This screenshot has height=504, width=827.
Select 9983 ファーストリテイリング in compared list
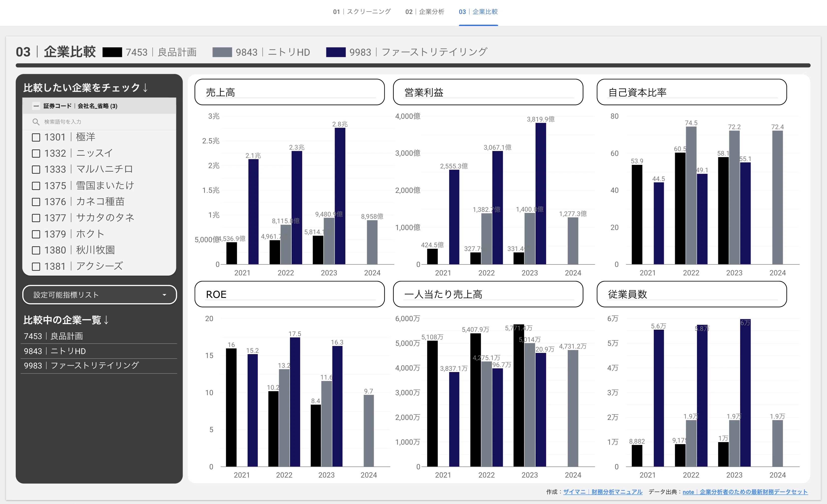[99, 366]
